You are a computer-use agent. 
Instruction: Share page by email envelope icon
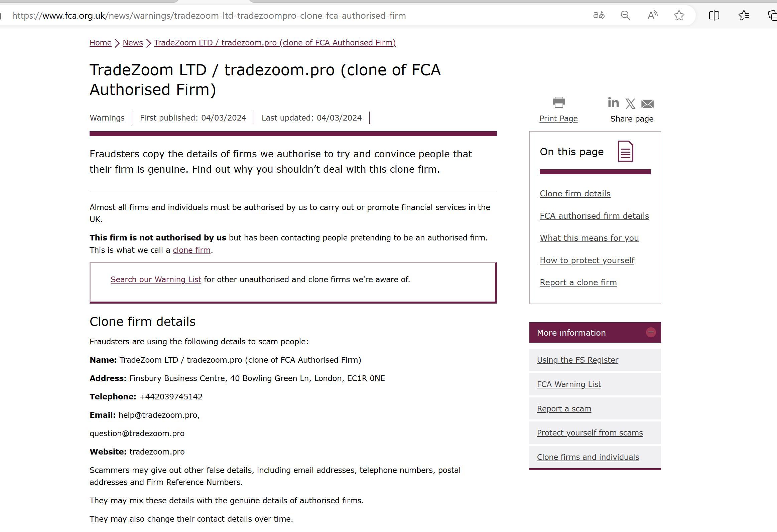[647, 104]
